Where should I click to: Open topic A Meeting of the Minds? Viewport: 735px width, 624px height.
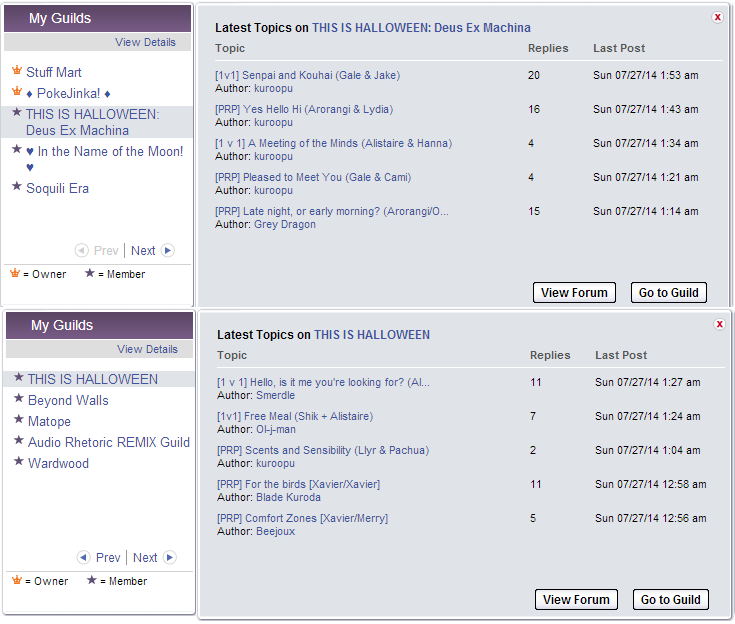333,143
